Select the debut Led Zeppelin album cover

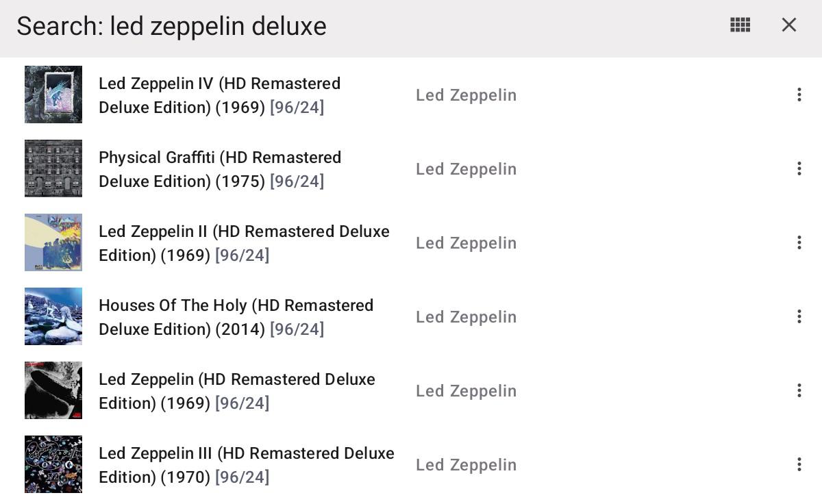click(53, 390)
